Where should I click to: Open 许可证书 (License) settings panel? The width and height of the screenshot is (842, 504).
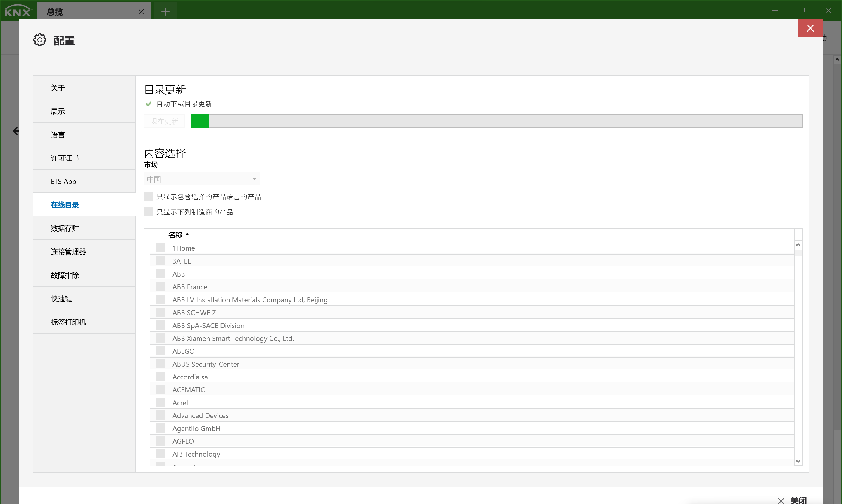point(65,158)
